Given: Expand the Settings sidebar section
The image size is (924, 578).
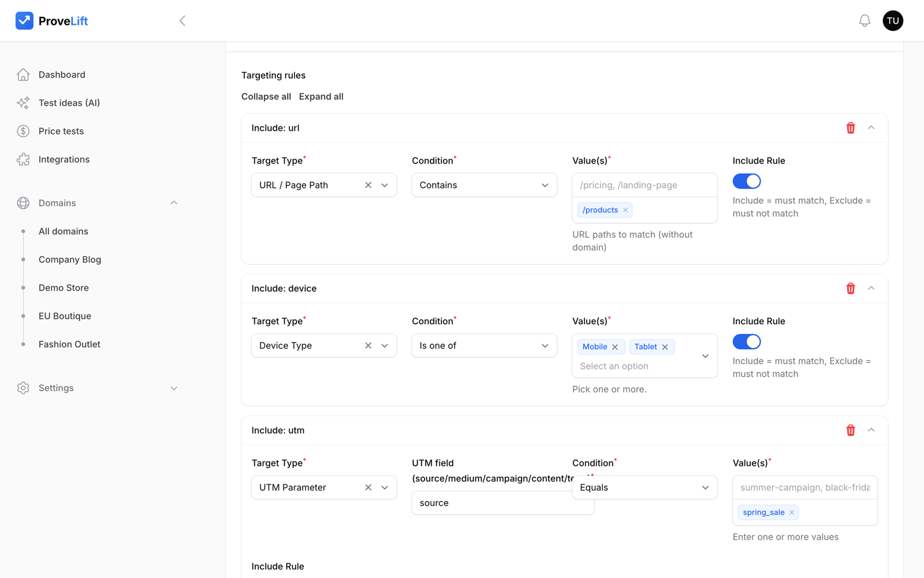Looking at the screenshot, I should pos(174,388).
